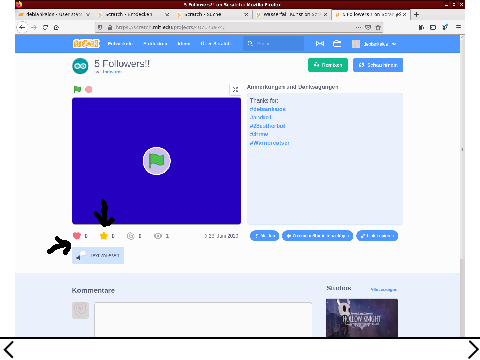The width and height of the screenshot is (480, 360).
Task: Love the project with the red heart icon
Action: pyautogui.click(x=77, y=236)
